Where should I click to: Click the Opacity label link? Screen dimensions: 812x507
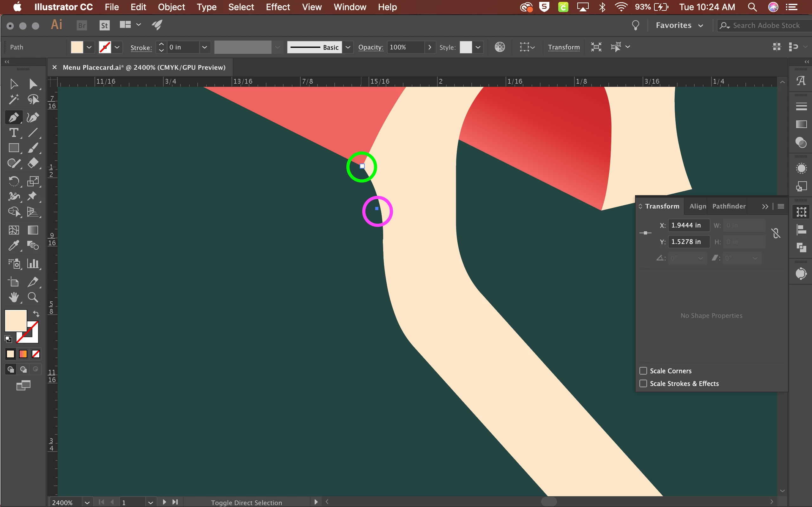tap(370, 47)
